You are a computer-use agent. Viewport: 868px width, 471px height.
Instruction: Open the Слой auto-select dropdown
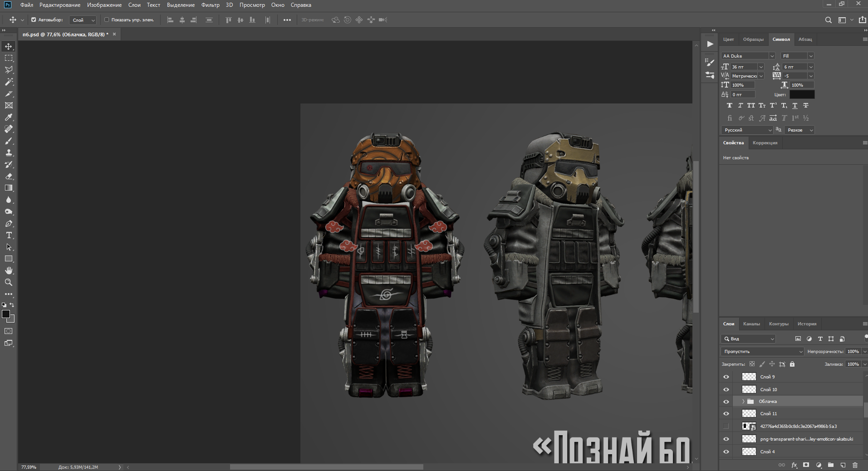click(x=83, y=20)
